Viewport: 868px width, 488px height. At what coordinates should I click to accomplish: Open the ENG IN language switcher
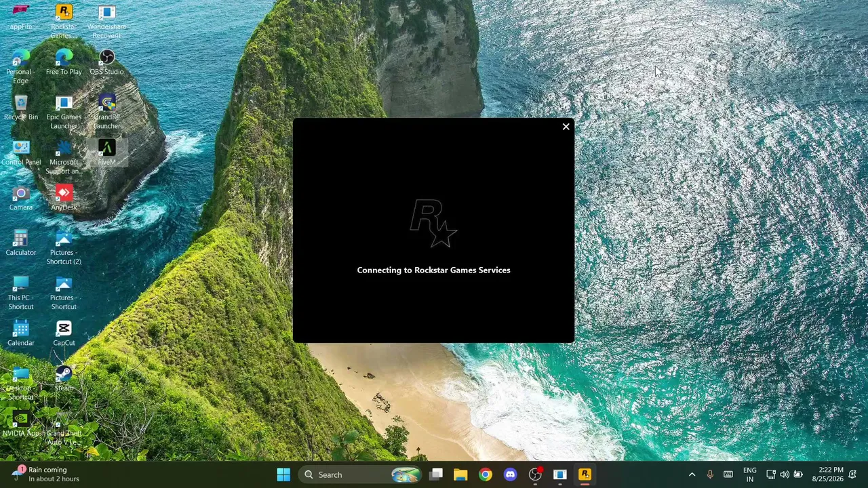750,474
